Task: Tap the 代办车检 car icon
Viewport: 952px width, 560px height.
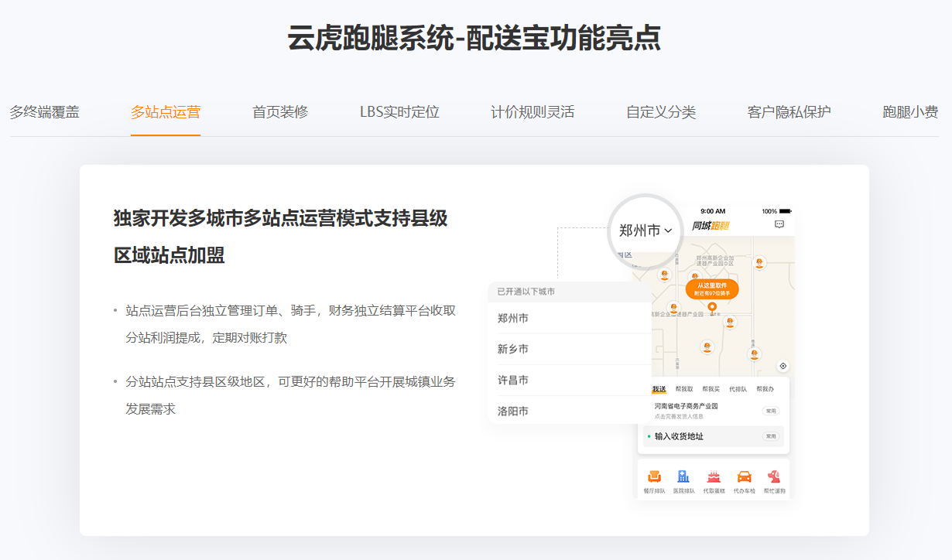Action: coord(744,477)
